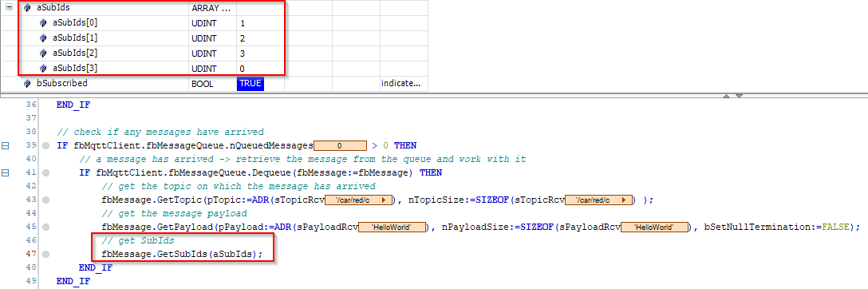Click '// get the topic on which' comment line
Image resolution: width=868 pixels, height=289 pixels.
tap(239, 187)
